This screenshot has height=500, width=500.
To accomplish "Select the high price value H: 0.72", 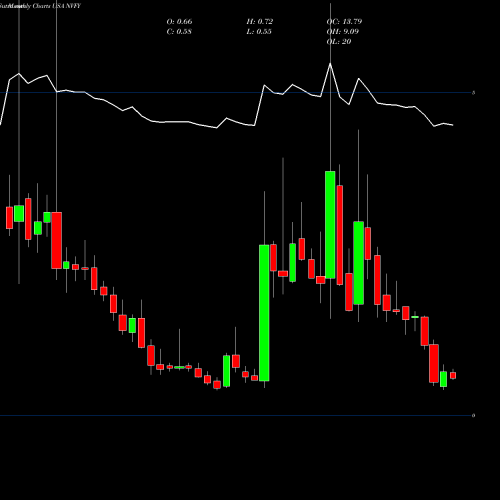I will [260, 22].
